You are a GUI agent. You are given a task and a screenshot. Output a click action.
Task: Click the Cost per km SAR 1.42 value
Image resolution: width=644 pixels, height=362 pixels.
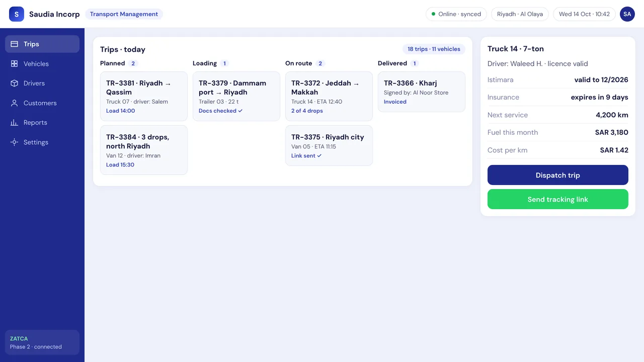[614, 150]
